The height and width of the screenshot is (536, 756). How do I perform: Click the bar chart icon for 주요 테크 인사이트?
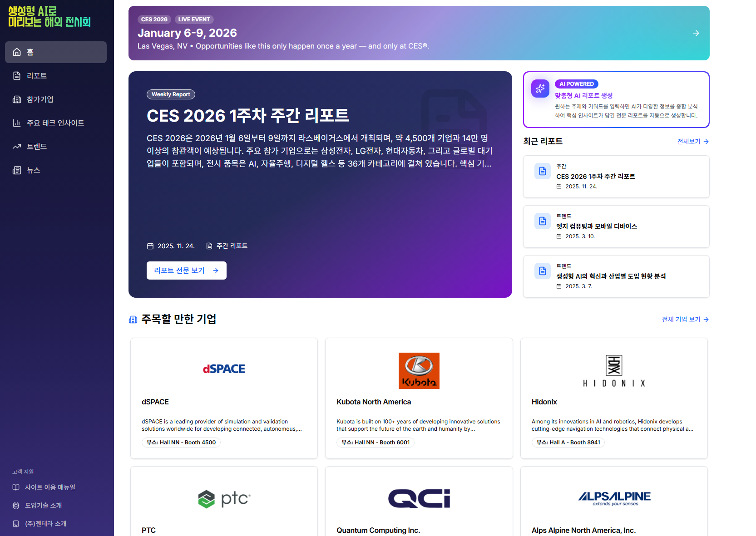pos(17,123)
